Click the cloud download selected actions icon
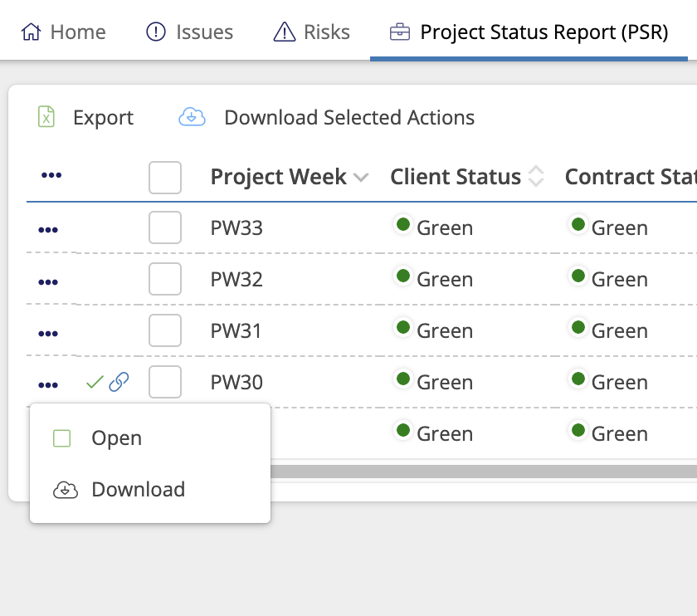The height and width of the screenshot is (616, 697). click(x=193, y=117)
